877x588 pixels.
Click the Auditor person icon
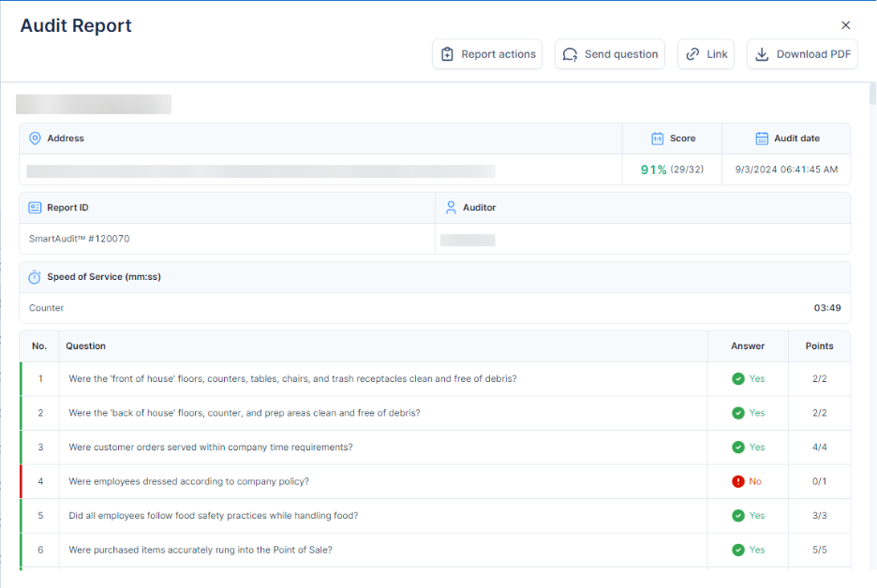coord(451,208)
